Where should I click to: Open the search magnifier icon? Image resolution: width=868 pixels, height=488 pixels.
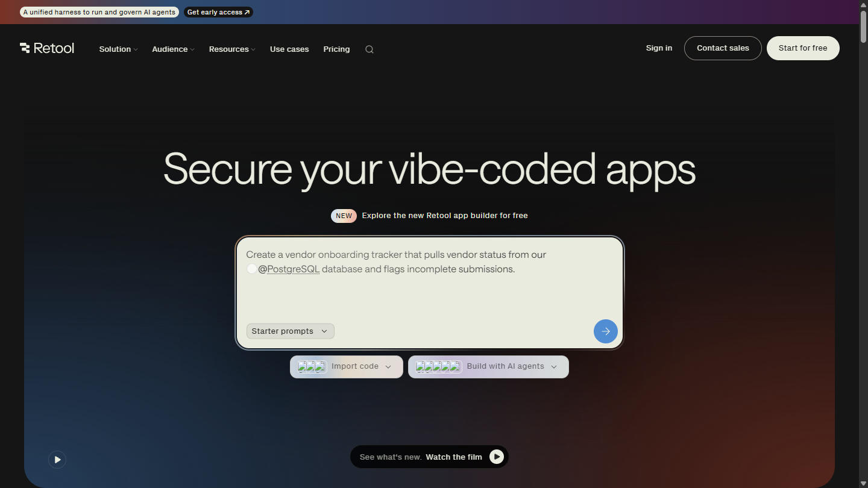tap(370, 49)
